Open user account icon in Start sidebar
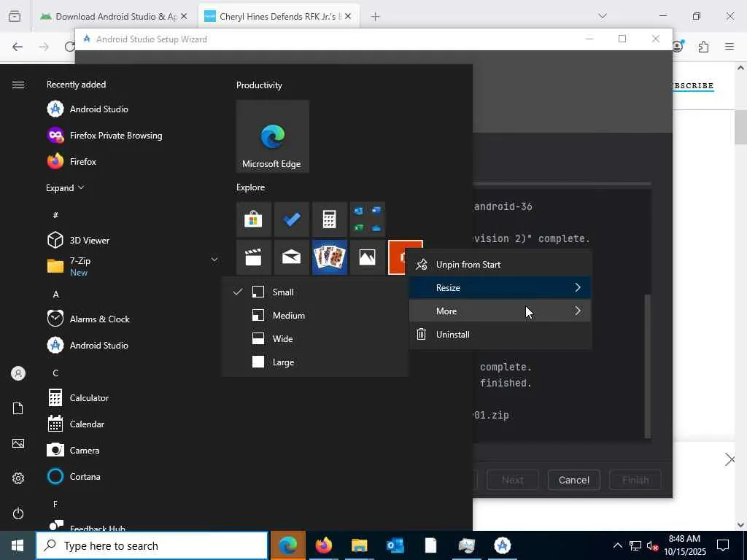This screenshot has height=560, width=747. (x=18, y=373)
